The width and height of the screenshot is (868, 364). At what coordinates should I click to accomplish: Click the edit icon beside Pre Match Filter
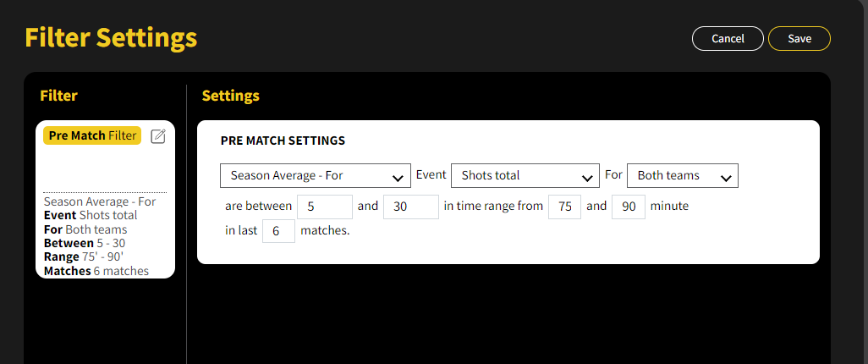(x=157, y=136)
